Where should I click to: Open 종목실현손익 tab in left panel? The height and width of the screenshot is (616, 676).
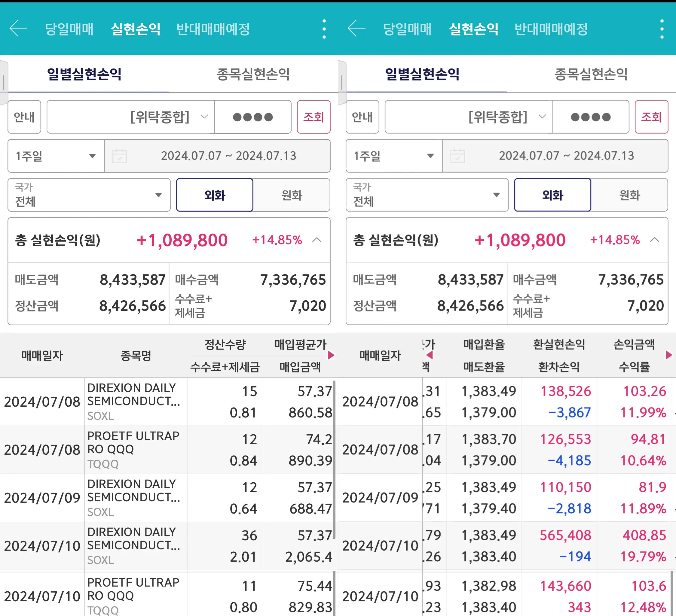[x=253, y=74]
